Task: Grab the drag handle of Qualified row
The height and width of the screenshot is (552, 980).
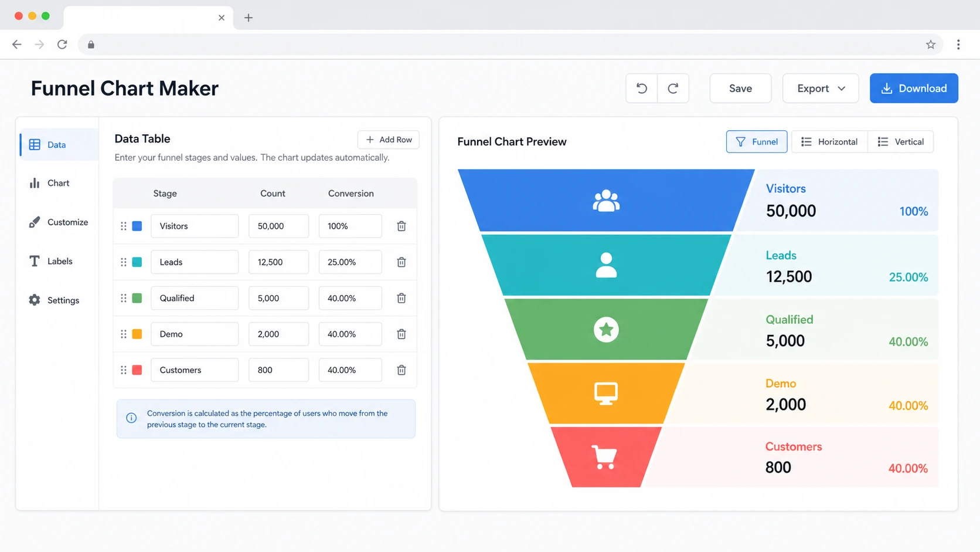Action: pos(124,298)
